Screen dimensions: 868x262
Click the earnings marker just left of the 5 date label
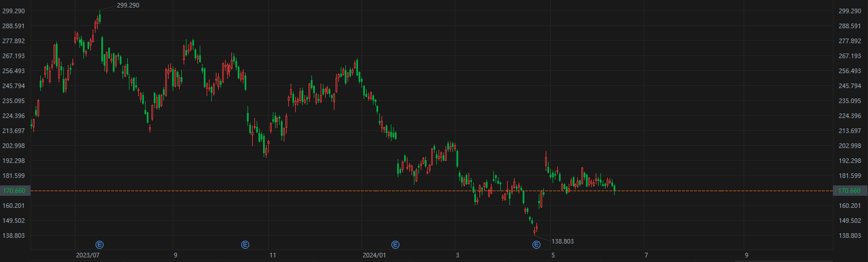(536, 245)
